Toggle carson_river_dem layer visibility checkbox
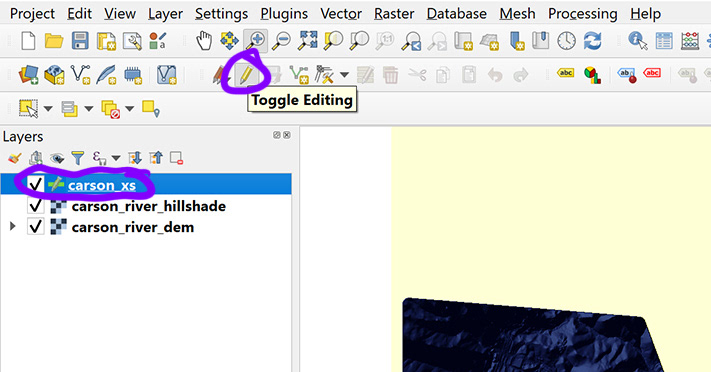The image size is (711, 372). [x=35, y=226]
